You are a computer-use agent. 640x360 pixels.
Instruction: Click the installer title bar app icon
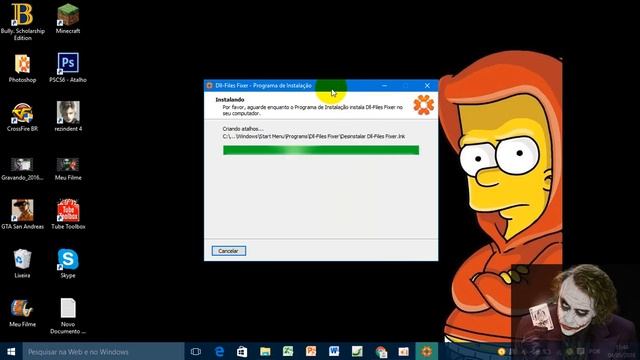coord(209,85)
